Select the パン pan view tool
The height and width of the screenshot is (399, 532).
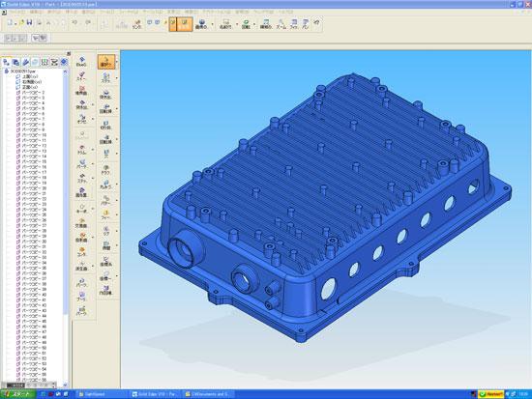click(x=306, y=24)
